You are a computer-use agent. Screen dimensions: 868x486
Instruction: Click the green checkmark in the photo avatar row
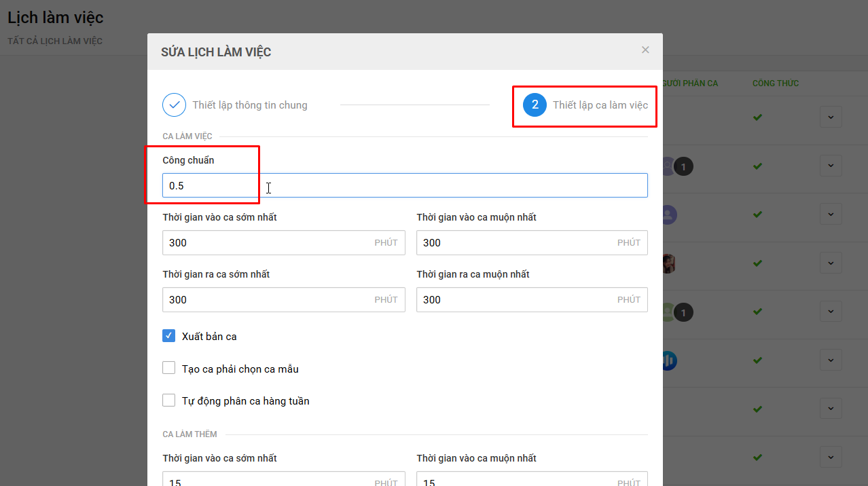tap(757, 263)
